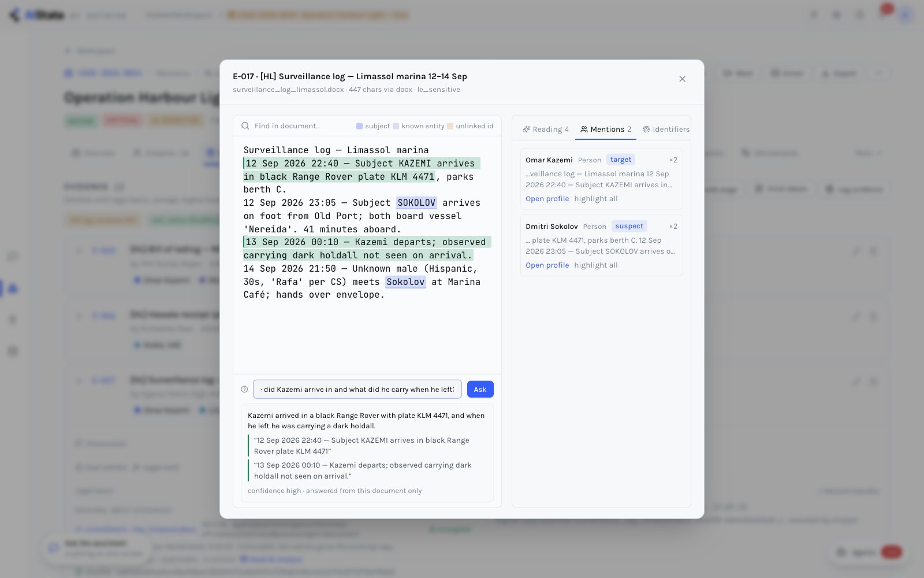Open profile for Omar Kazemi
924x578 pixels.
(x=547, y=199)
